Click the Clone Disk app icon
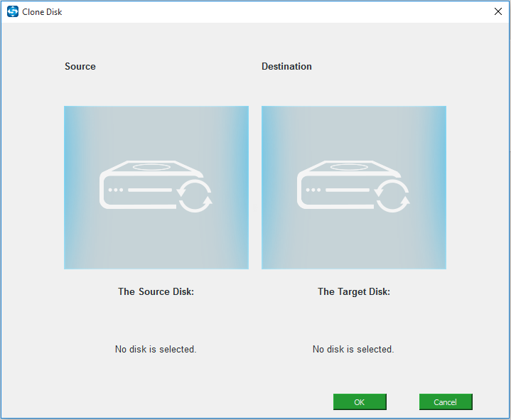 tap(13, 12)
